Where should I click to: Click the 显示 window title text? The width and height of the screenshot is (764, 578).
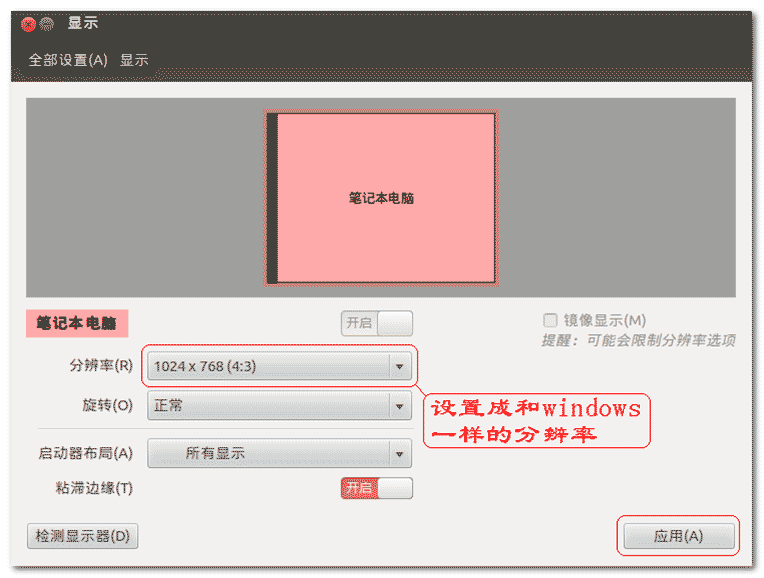tap(83, 23)
